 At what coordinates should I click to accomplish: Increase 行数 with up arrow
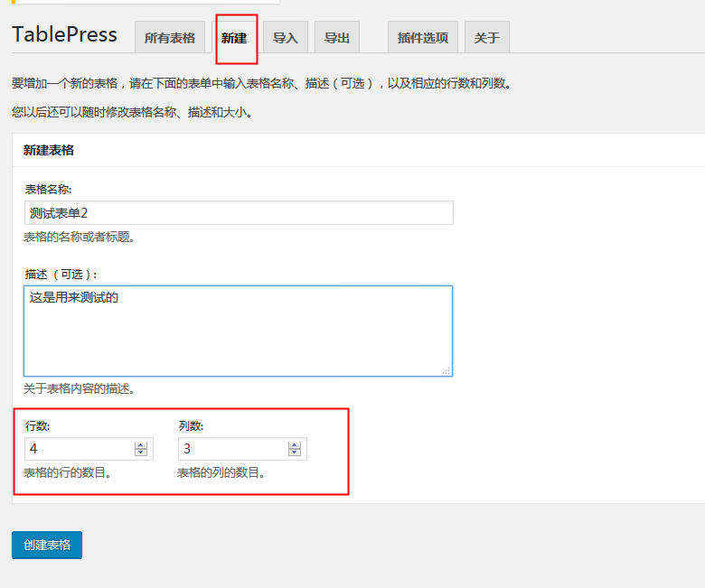(141, 445)
